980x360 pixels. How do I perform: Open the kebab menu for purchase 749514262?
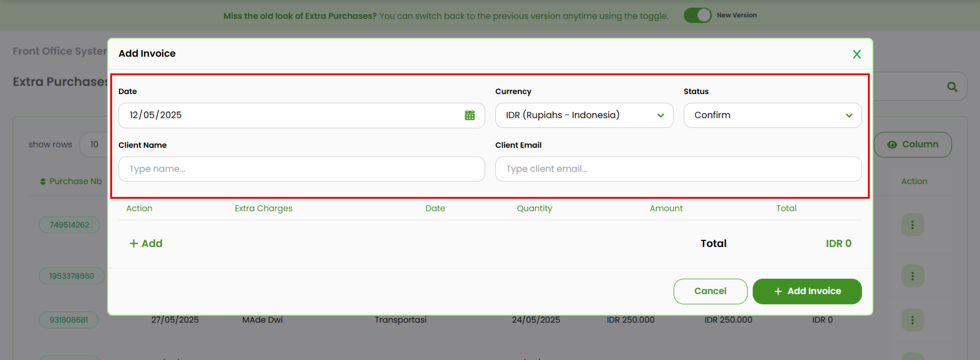(x=913, y=225)
